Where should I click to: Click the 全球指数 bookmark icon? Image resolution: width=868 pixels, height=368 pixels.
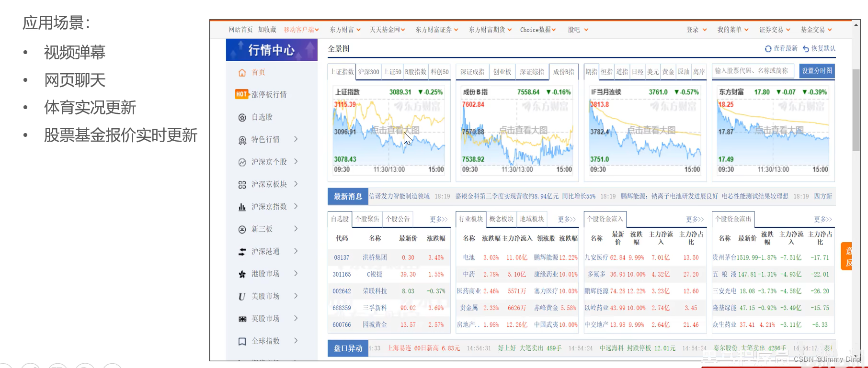pyautogui.click(x=242, y=341)
